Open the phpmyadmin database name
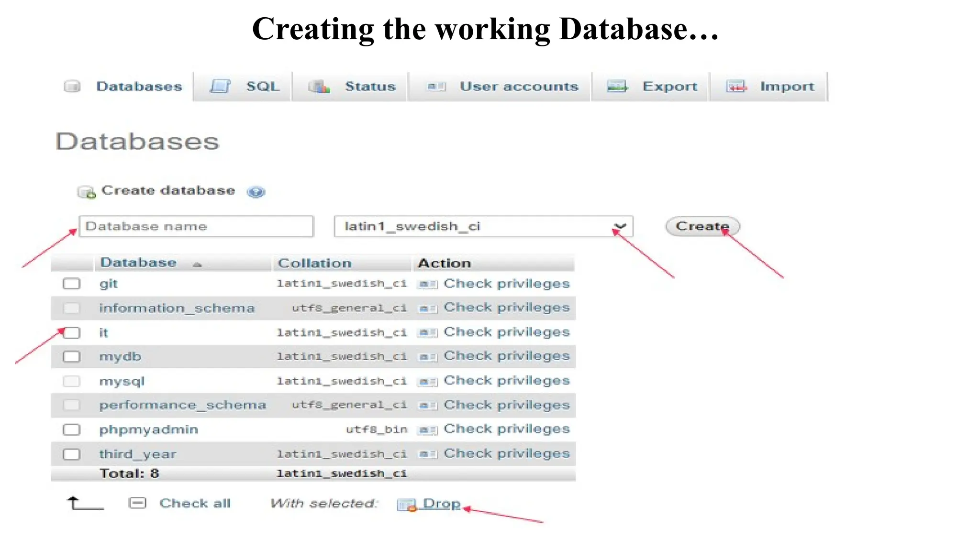This screenshot has width=980, height=551. [x=148, y=430]
